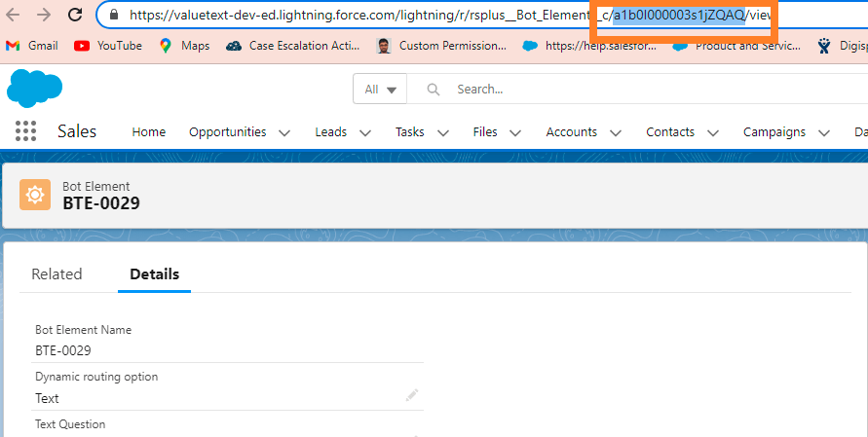Click the Bot Element gear icon
The image size is (868, 437).
[35, 195]
